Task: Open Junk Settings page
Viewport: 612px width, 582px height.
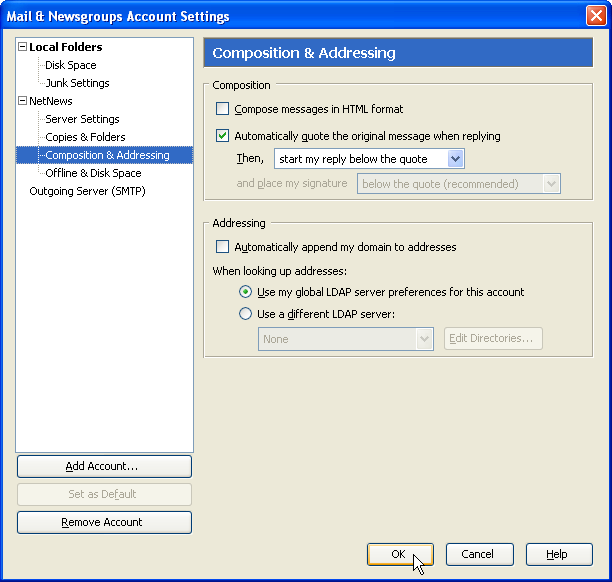Action: click(77, 83)
